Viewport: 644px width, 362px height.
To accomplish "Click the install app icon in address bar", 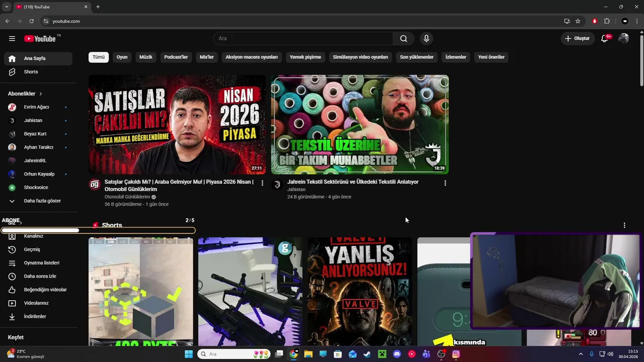I will pyautogui.click(x=567, y=21).
